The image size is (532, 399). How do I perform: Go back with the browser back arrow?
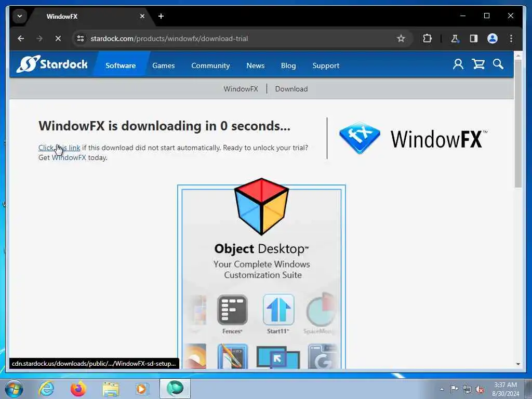click(21, 38)
